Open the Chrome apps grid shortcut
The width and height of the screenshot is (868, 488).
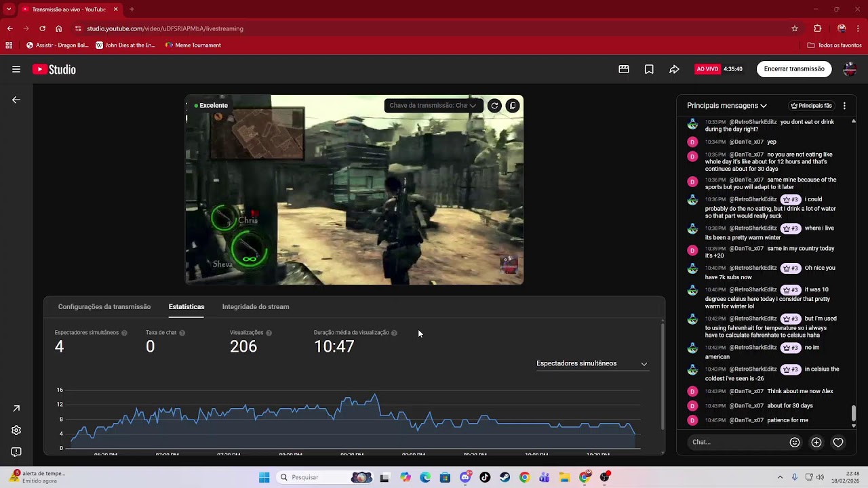9,45
